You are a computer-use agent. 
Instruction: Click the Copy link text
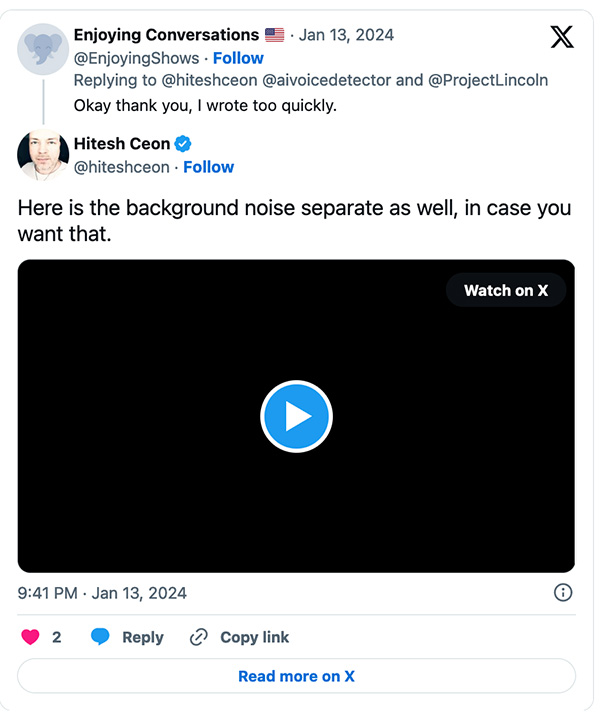click(255, 637)
